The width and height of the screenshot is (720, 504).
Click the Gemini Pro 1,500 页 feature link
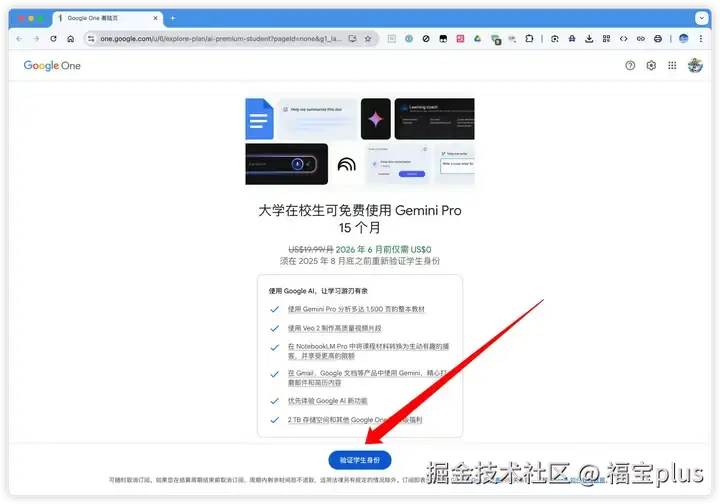[356, 309]
